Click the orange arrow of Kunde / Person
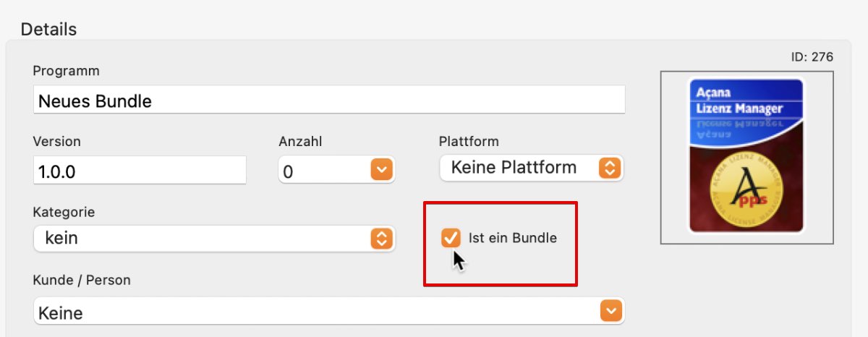The image size is (868, 337). [610, 312]
